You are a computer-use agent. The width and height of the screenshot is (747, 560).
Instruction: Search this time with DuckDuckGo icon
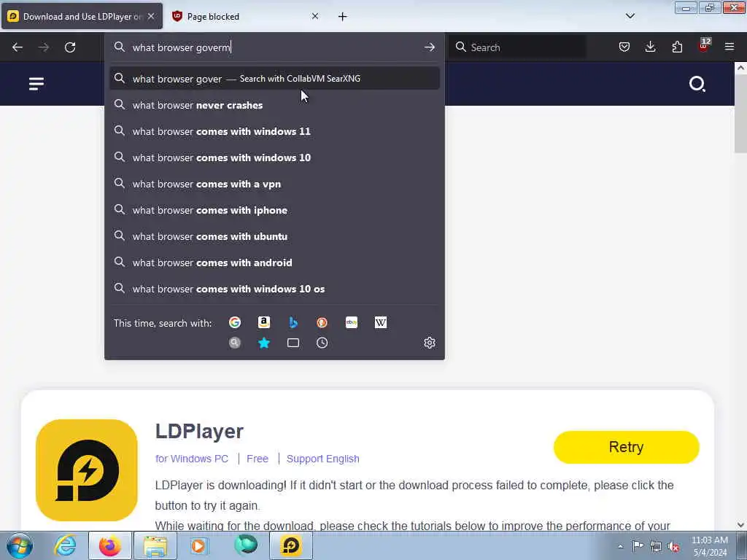(322, 322)
